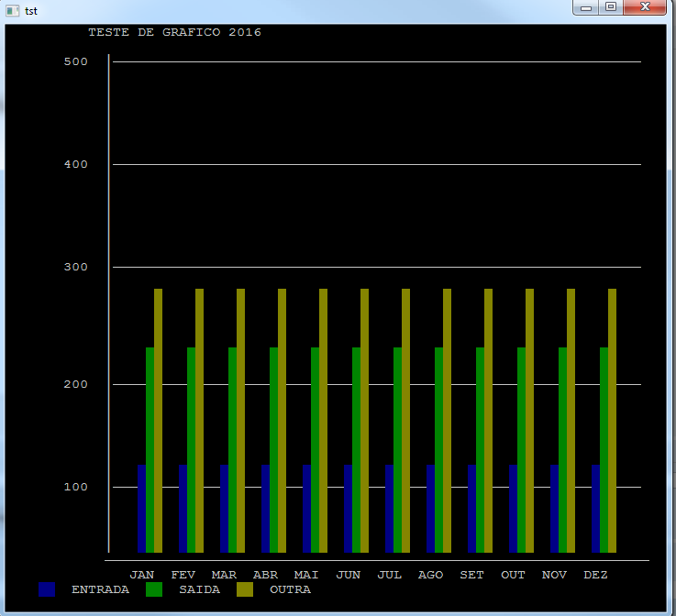Maximize the tst window
Image resolution: width=676 pixels, height=616 pixels.
pyautogui.click(x=611, y=7)
